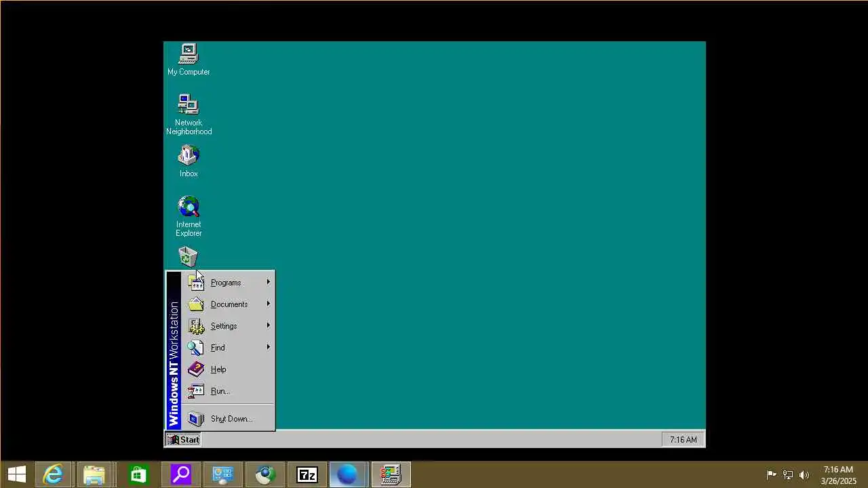Screen dimensions: 868x488
Task: Select the My Computer desktop icon
Action: point(189,60)
